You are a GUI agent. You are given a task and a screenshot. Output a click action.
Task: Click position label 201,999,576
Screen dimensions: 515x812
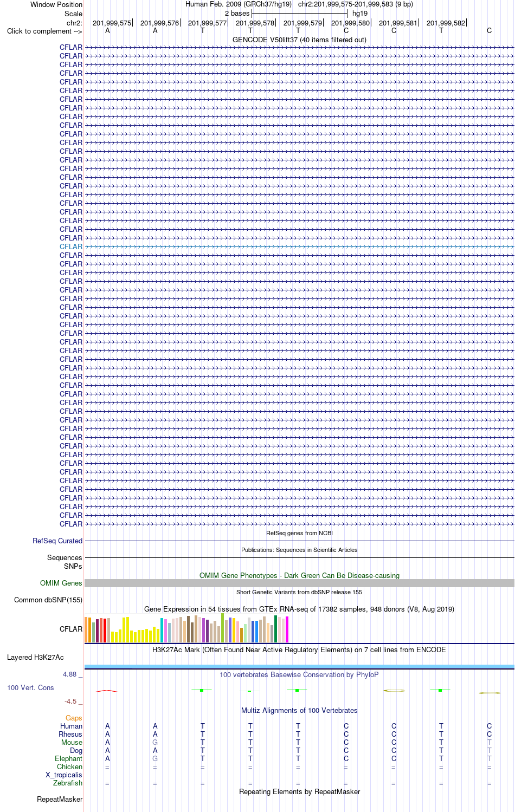pos(159,23)
